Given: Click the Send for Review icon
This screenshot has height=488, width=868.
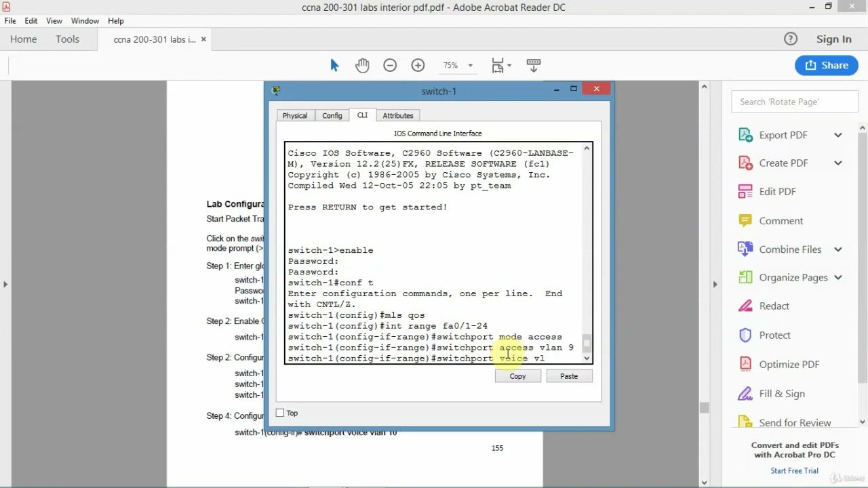Looking at the screenshot, I should click(745, 422).
